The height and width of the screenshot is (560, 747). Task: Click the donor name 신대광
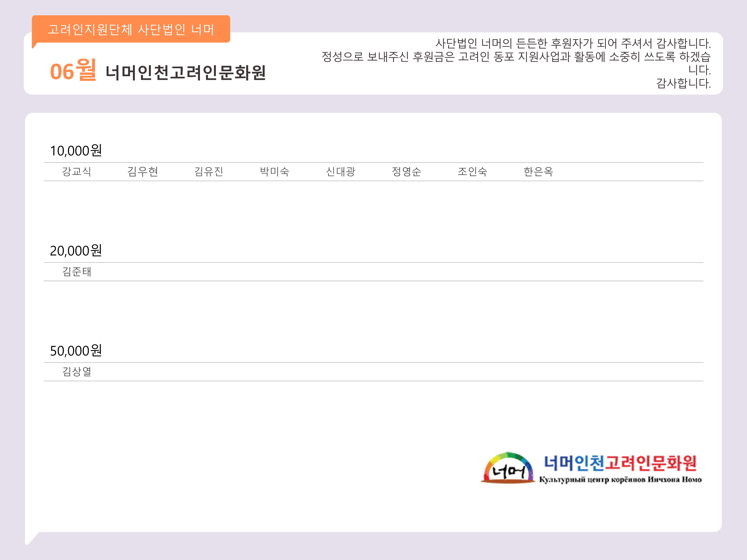pyautogui.click(x=340, y=172)
